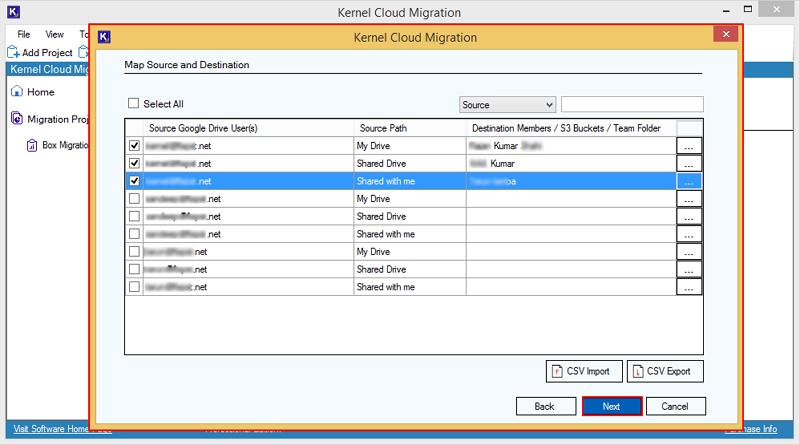Image resolution: width=800 pixels, height=445 pixels.
Task: Open the browse button on the highlighted row
Action: (x=689, y=181)
